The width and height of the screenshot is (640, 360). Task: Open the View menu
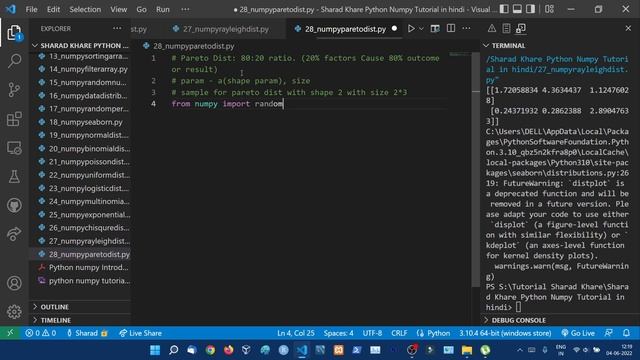[x=118, y=9]
